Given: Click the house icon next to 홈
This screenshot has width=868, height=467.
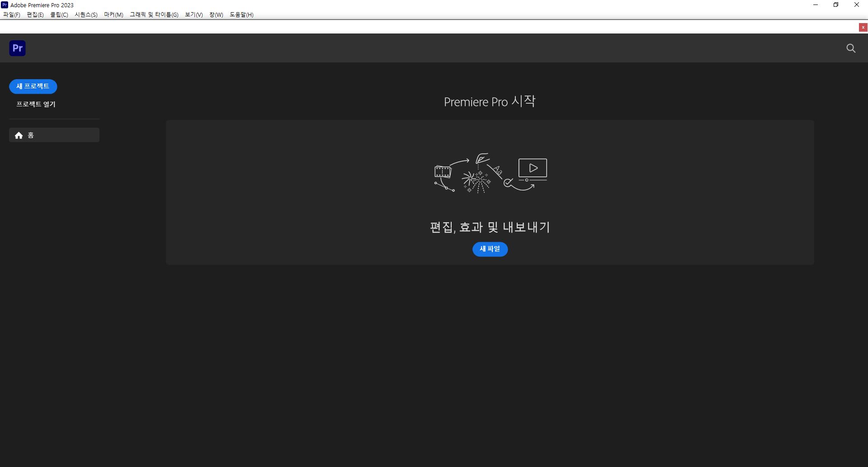Looking at the screenshot, I should pyautogui.click(x=19, y=135).
